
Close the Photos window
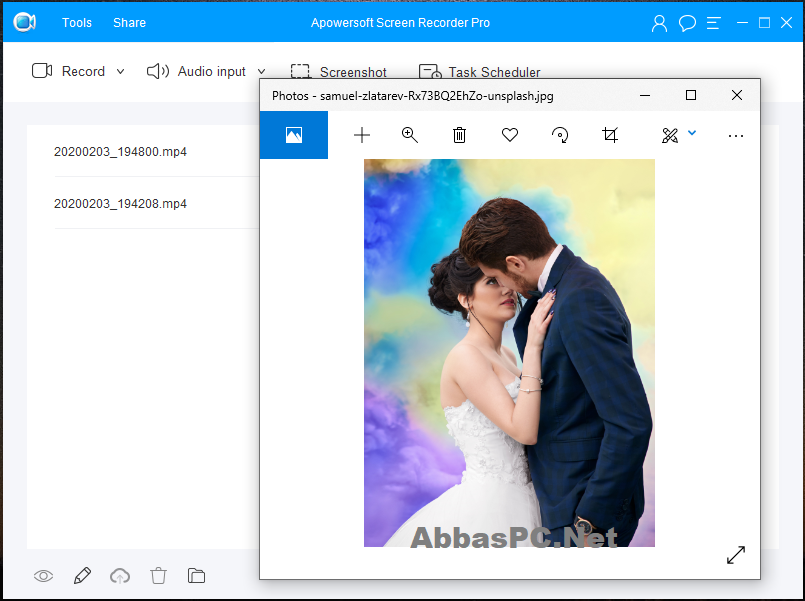tap(737, 95)
